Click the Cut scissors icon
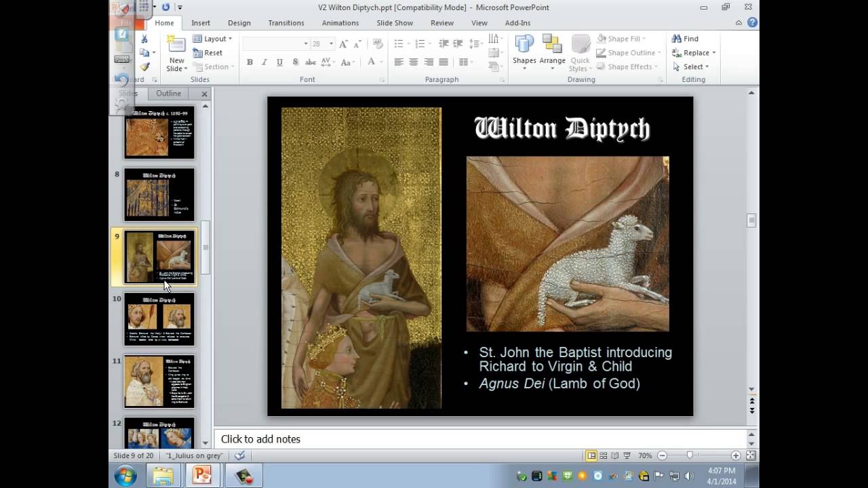Screen dimensions: 868x488 coord(144,39)
